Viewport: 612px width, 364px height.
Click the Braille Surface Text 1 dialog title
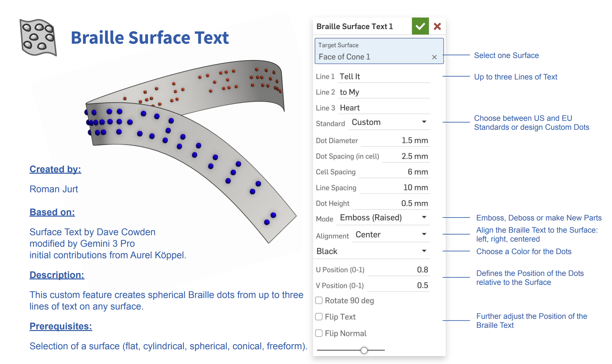355,27
